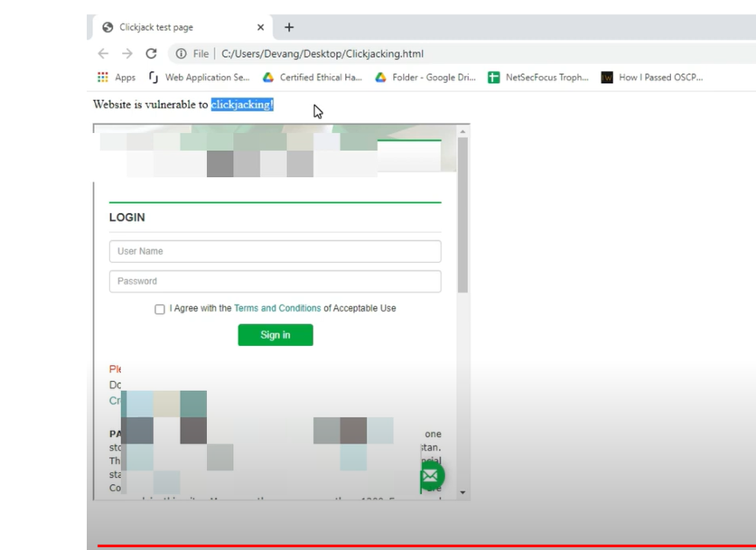Image resolution: width=756 pixels, height=550 pixels.
Task: Click the User Name input field
Action: click(x=275, y=251)
